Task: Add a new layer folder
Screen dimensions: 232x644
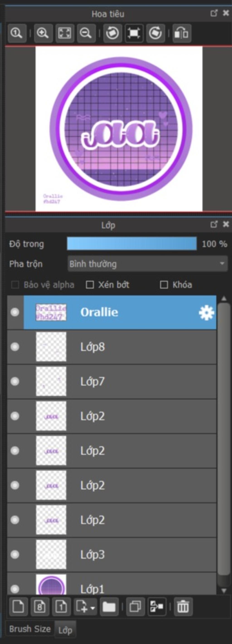Action: tap(109, 606)
